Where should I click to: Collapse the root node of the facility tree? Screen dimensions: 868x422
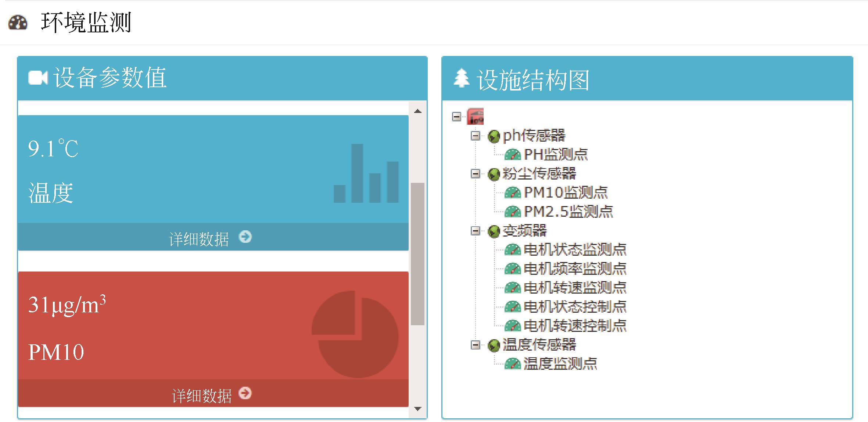[456, 117]
